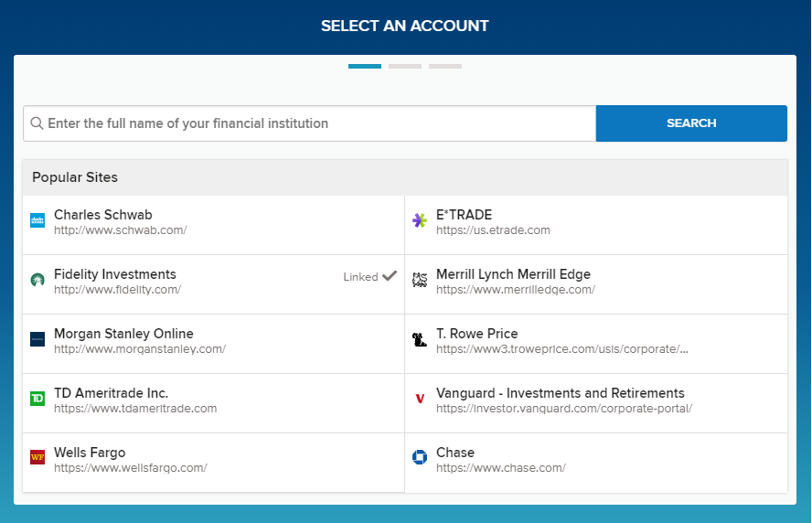Click the http://www.schwab.com/ URL text
Image resolution: width=812 pixels, height=523 pixels.
click(x=120, y=230)
